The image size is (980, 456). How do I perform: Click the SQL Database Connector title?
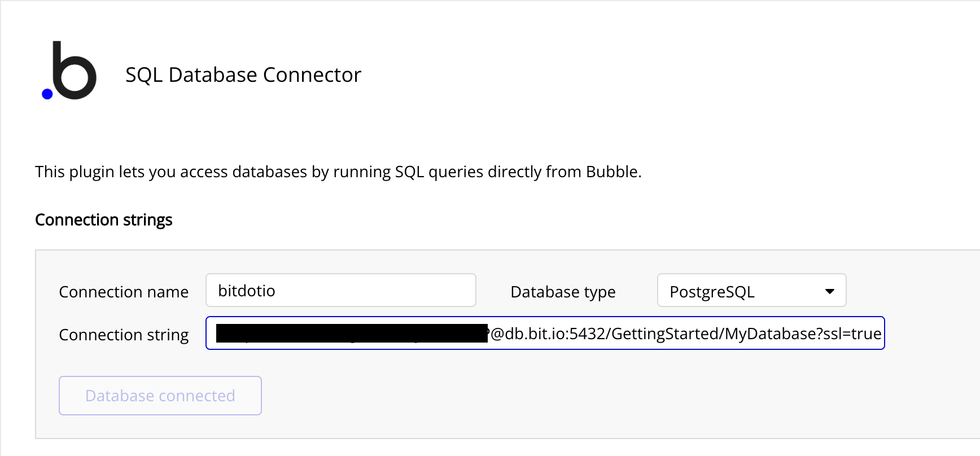[x=243, y=74]
